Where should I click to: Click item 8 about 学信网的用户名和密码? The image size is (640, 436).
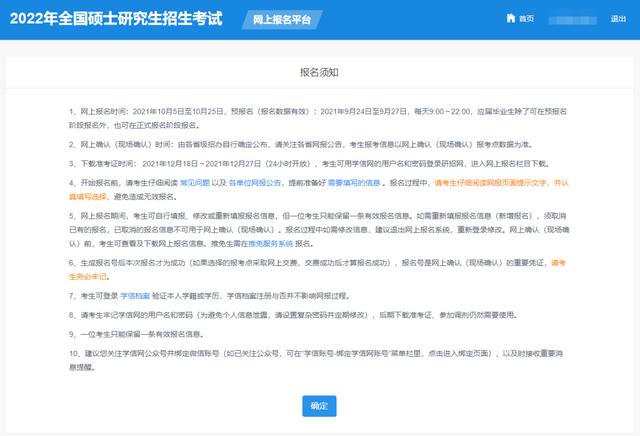coord(293,315)
